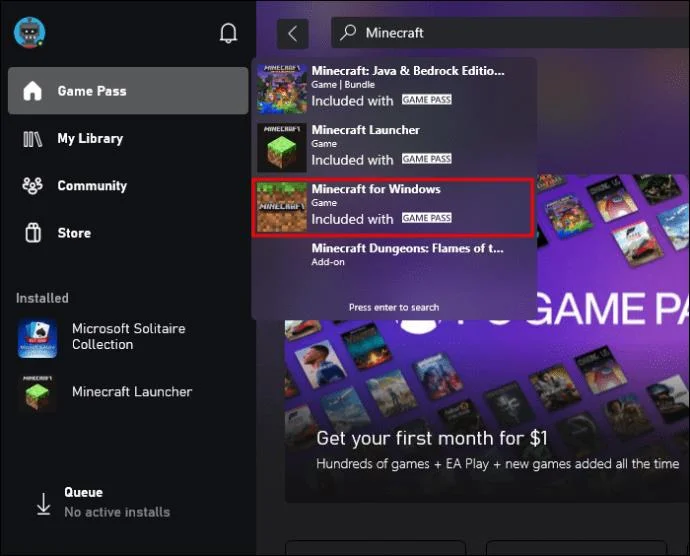
Task: Click 'No active installs' status text
Action: [117, 512]
